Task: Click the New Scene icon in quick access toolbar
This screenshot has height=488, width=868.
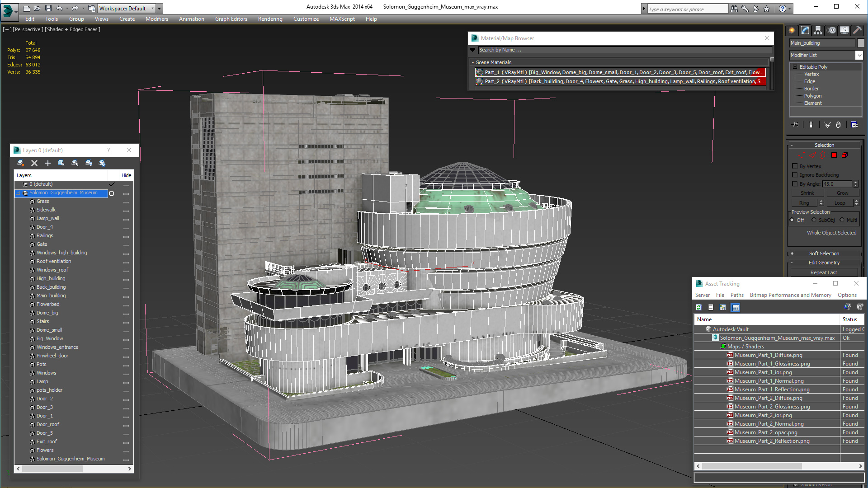Action: click(x=27, y=8)
